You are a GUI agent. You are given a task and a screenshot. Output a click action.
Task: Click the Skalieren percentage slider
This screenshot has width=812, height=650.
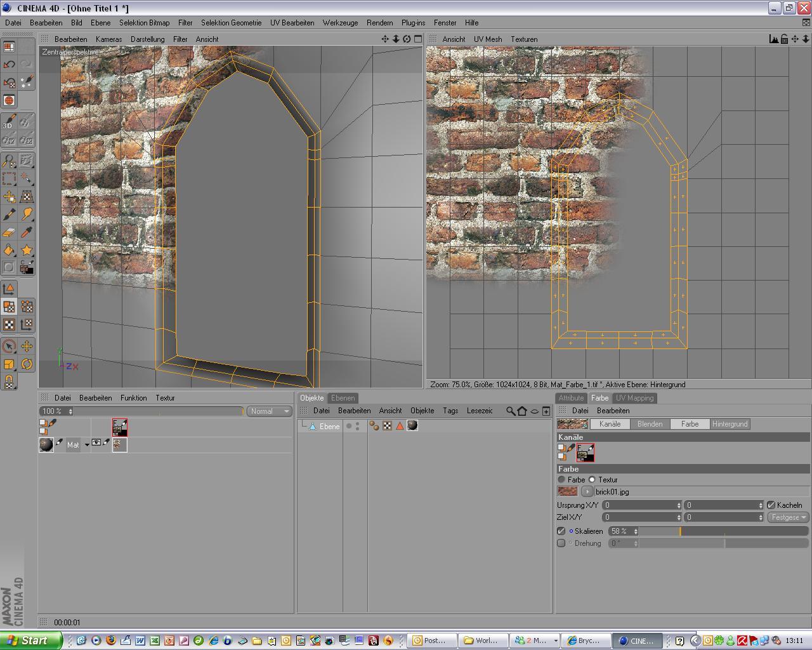pos(723,531)
